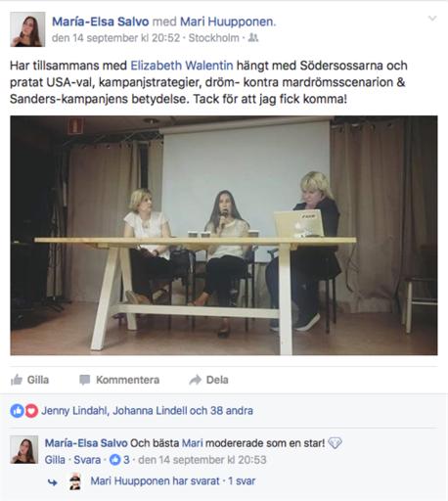
Task: Open María-Elsa Salvo's profile from post header
Action: [101, 22]
